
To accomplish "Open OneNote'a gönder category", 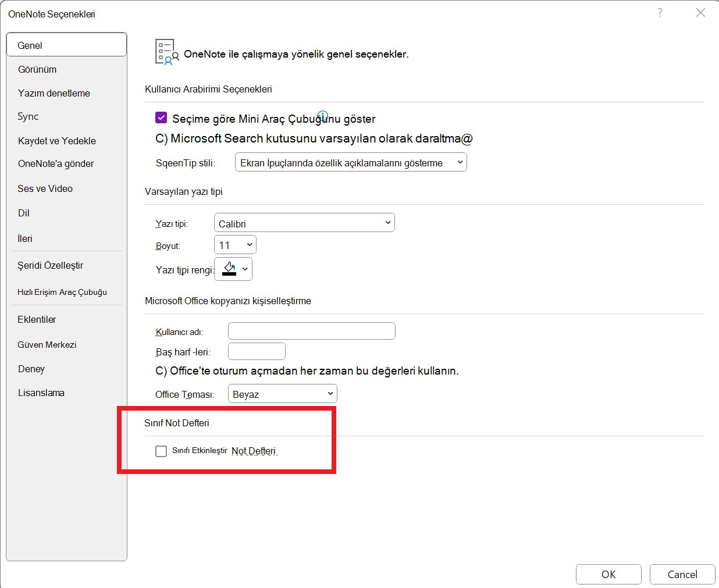I will (x=56, y=163).
